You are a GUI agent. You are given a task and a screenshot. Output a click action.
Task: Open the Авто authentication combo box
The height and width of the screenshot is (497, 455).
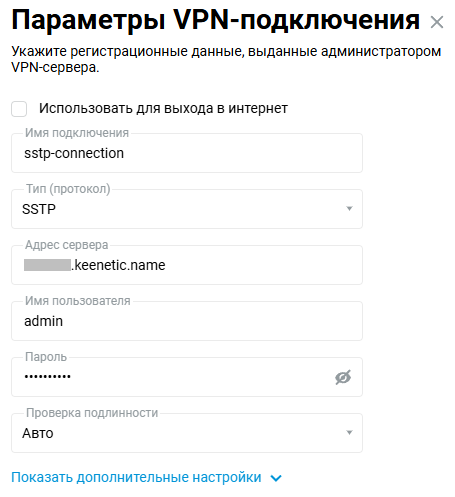tap(187, 433)
